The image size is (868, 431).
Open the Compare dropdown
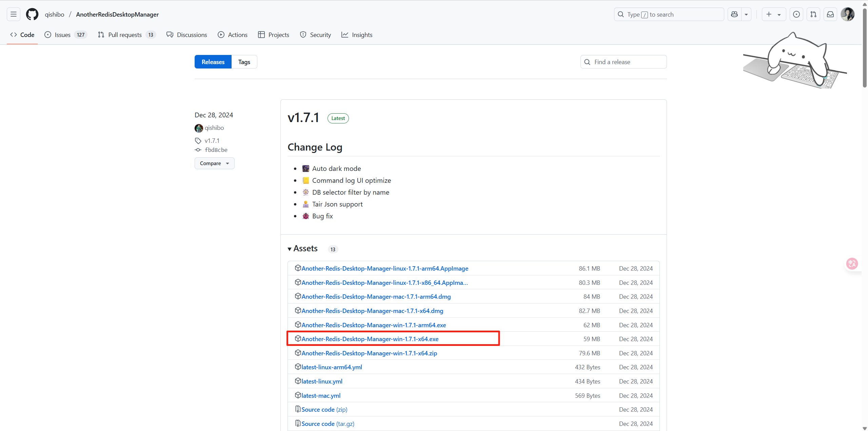tap(214, 163)
